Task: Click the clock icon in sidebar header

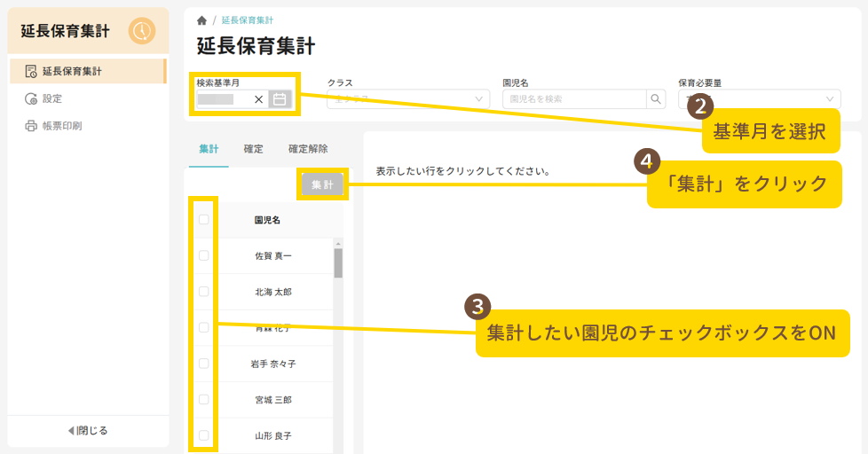Action: (141, 31)
